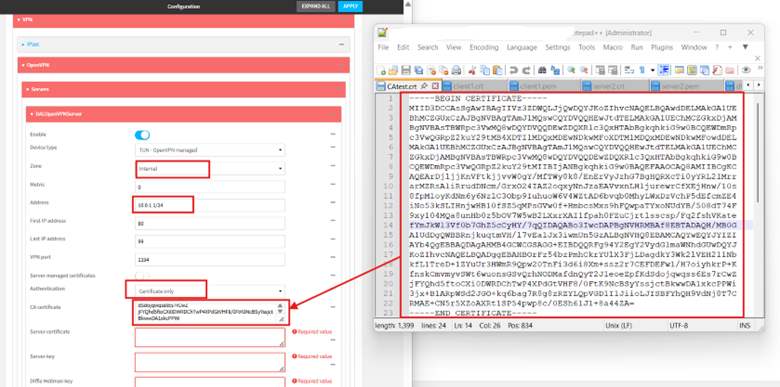The width and height of the screenshot is (780, 387).
Task: Click the Cut scissors icon
Action: click(x=472, y=70)
